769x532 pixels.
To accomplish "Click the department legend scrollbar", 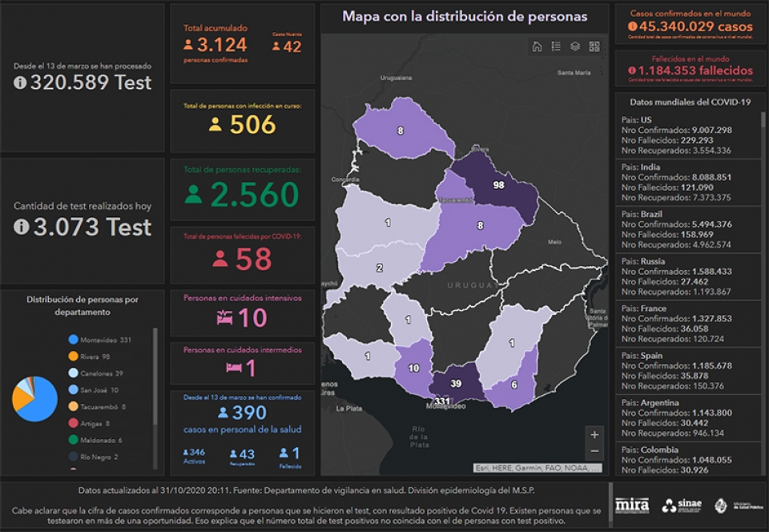I will (x=155, y=377).
